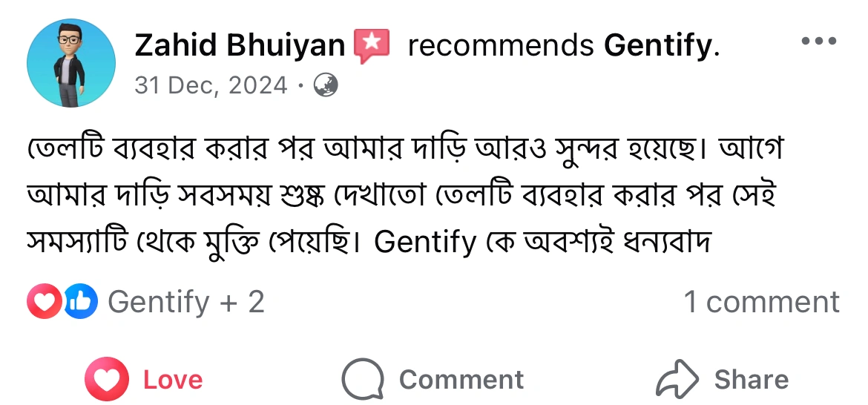Expand the 1 comment link
Image resolution: width=868 pixels, height=405 pixels.
[761, 302]
